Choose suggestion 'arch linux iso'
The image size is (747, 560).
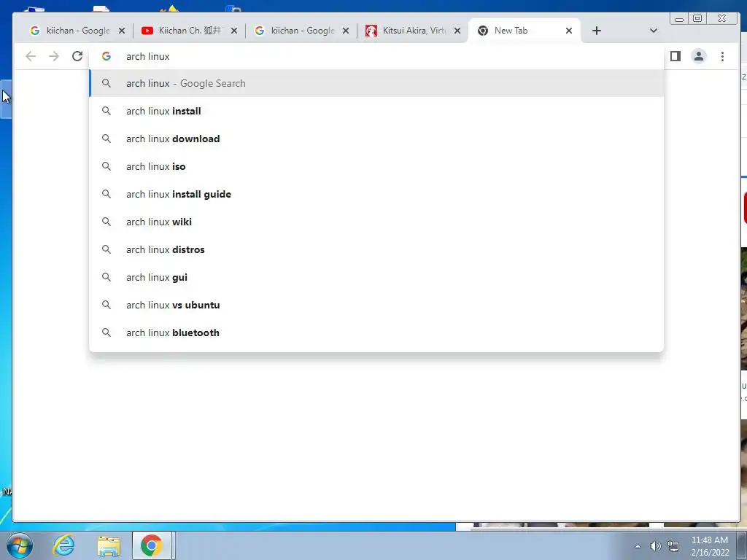[376, 166]
